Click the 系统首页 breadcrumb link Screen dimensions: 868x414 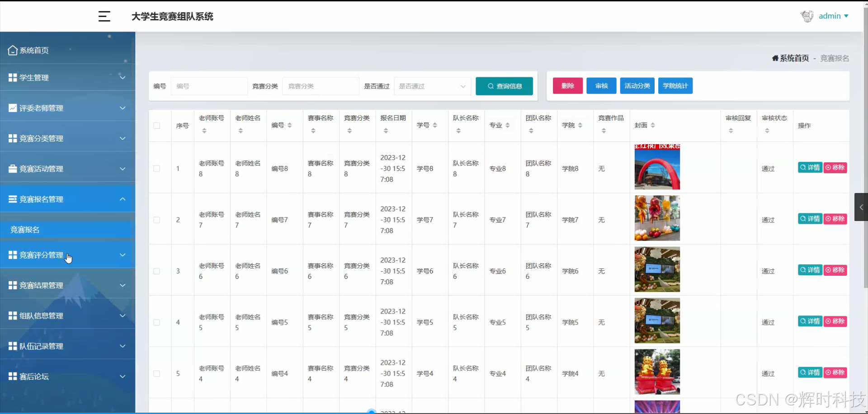coord(794,58)
